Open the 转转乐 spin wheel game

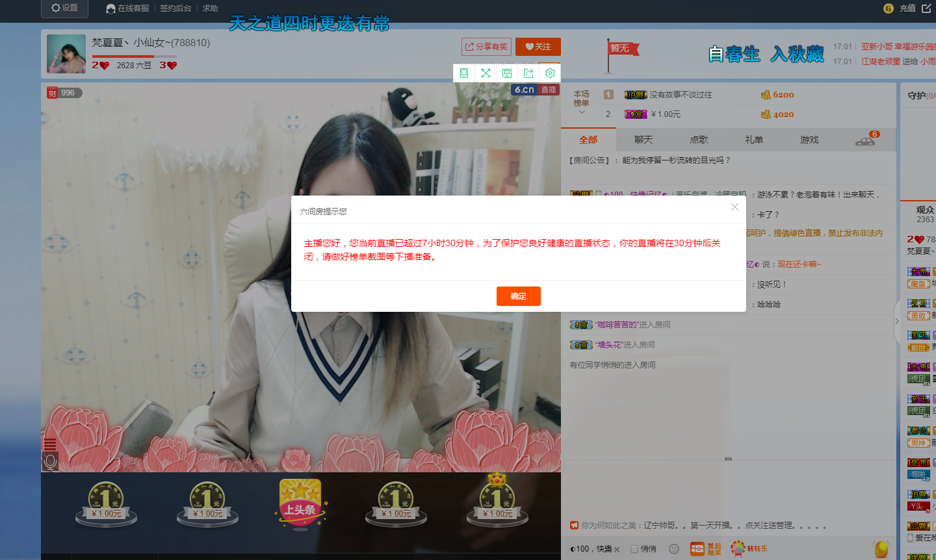click(749, 549)
